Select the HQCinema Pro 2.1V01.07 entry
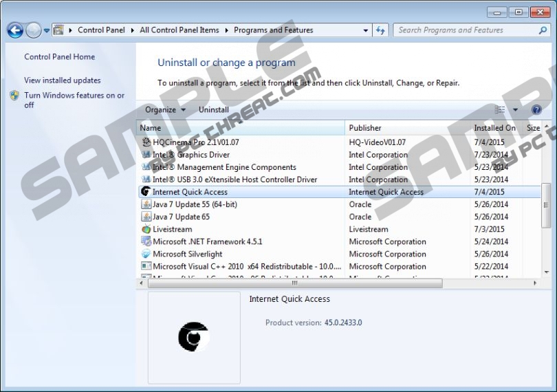Screen dimensions: 557x392 pyautogui.click(x=196, y=142)
